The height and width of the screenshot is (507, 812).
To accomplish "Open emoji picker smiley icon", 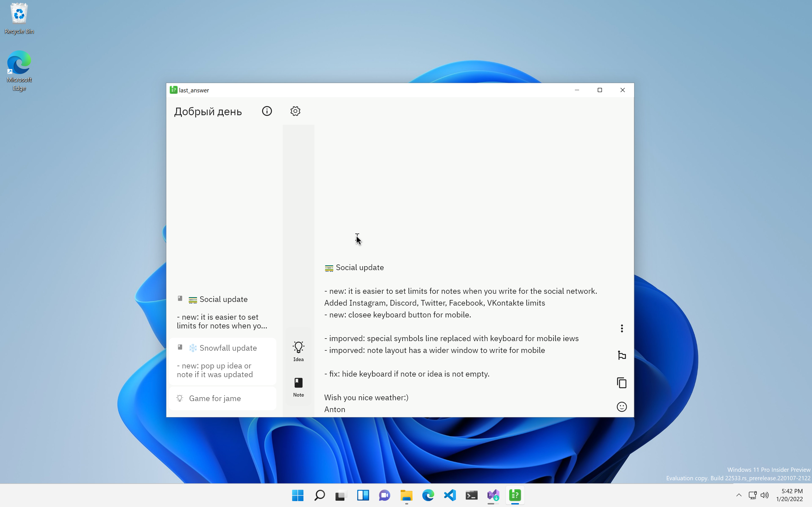I will (x=622, y=407).
